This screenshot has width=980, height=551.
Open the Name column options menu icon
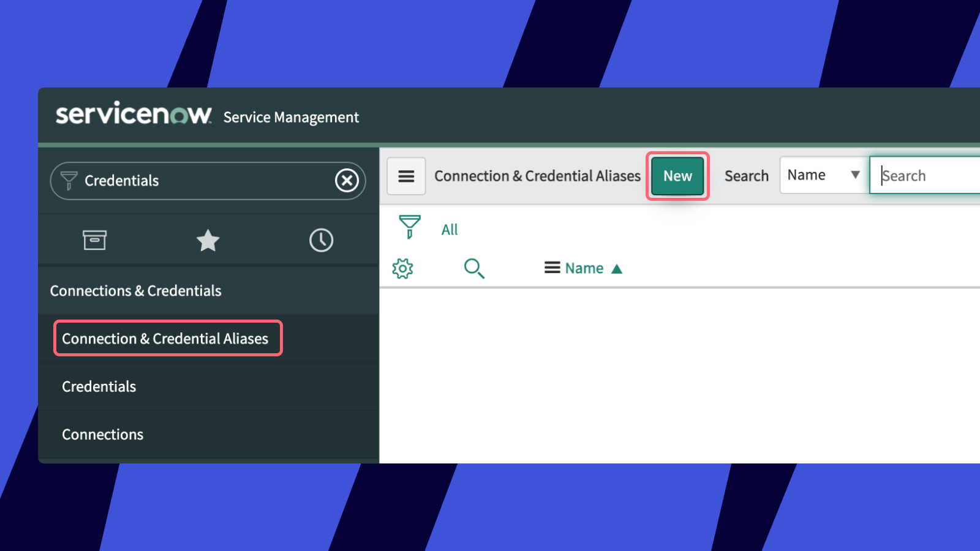click(552, 268)
